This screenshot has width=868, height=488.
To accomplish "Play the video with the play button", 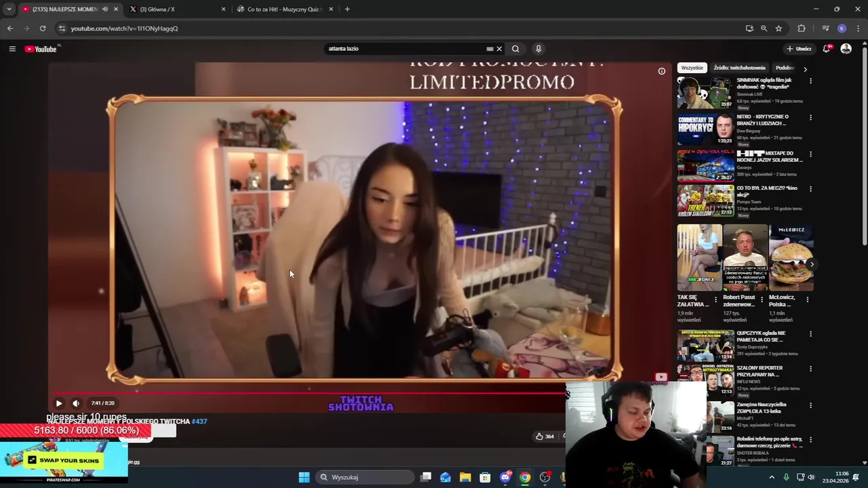I will (x=59, y=403).
